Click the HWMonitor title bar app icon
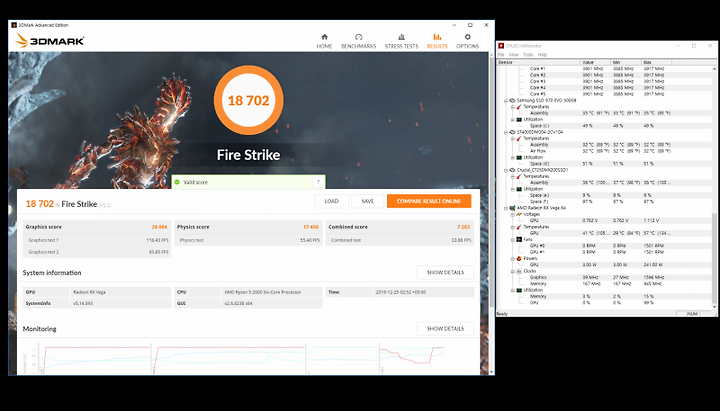The height and width of the screenshot is (411, 720). (x=501, y=46)
